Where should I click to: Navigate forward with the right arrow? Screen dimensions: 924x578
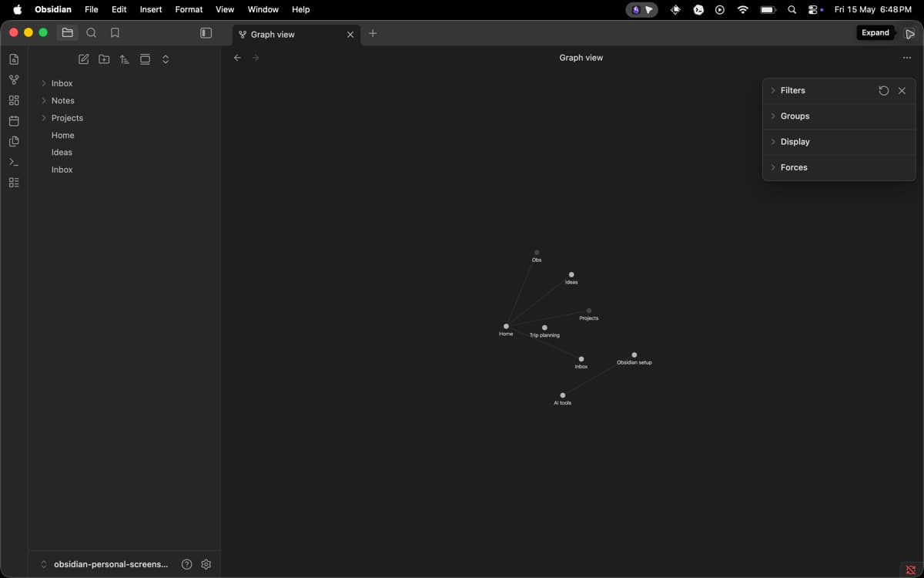256,58
